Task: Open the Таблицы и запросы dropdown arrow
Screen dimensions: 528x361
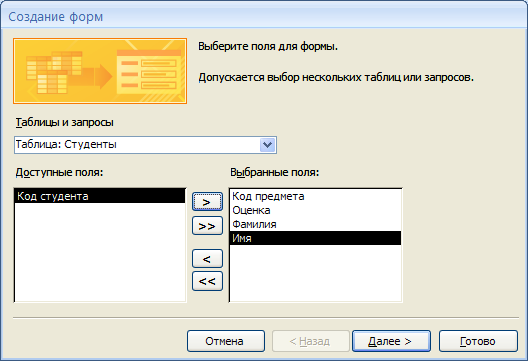Action: tap(268, 145)
